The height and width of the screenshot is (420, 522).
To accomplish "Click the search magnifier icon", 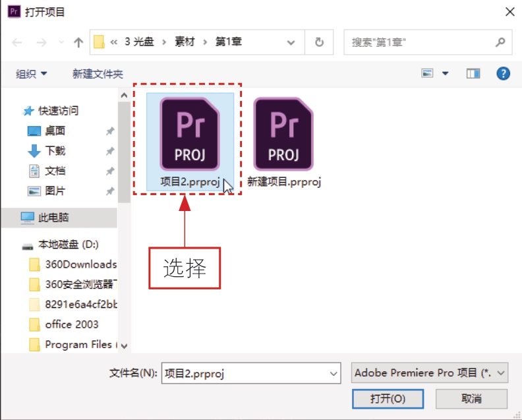I will coord(500,42).
